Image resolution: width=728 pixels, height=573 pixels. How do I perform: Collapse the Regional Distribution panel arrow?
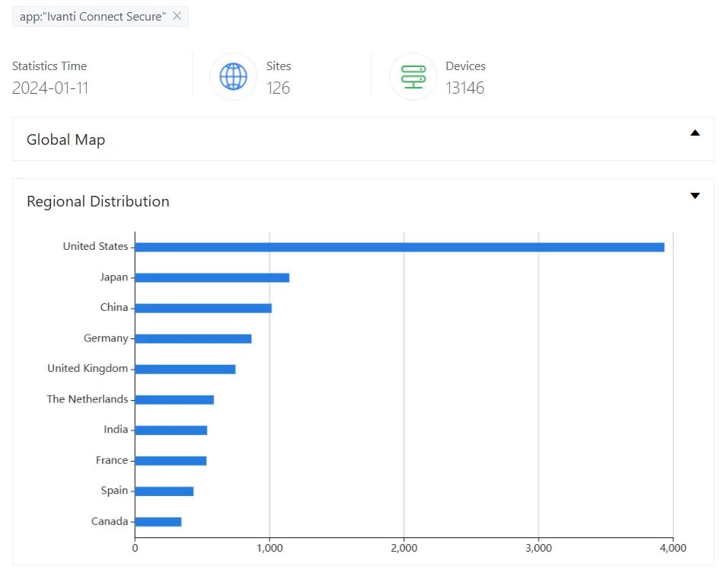coord(694,196)
